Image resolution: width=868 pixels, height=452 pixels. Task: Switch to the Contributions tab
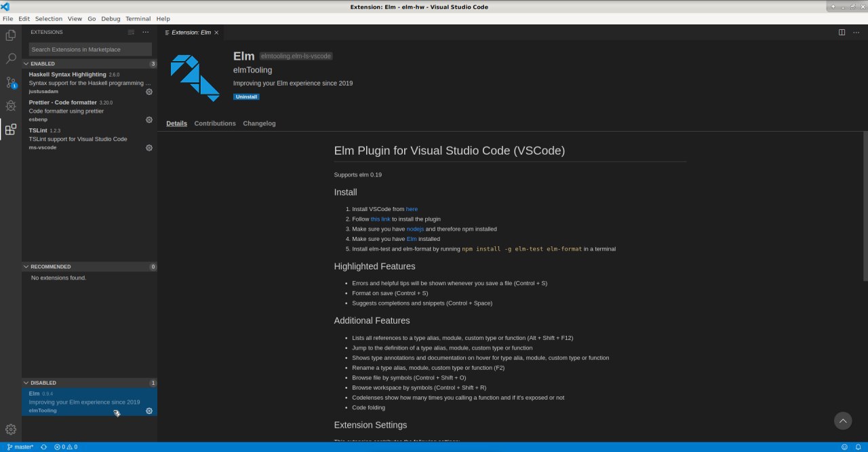click(x=215, y=124)
